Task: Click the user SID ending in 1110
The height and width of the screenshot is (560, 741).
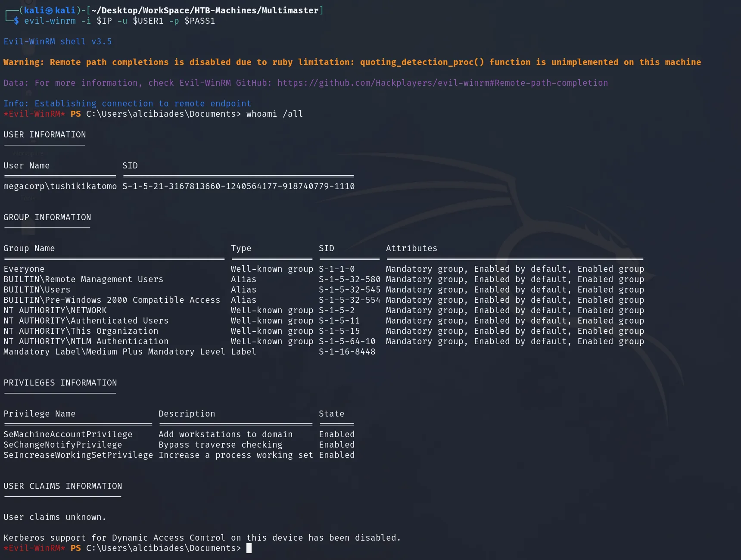Action: 239,186
